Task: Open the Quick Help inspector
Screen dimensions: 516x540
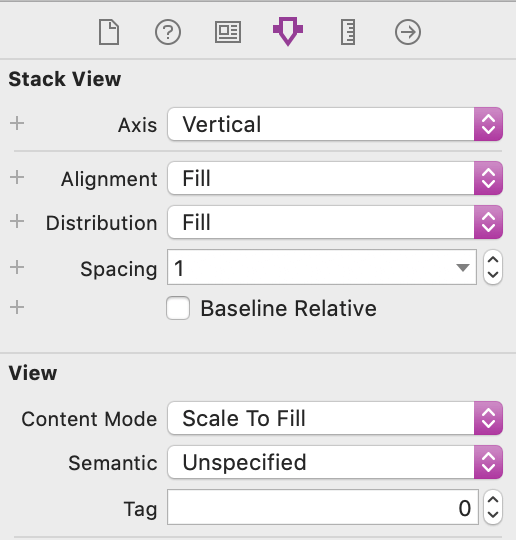Action: pos(168,32)
